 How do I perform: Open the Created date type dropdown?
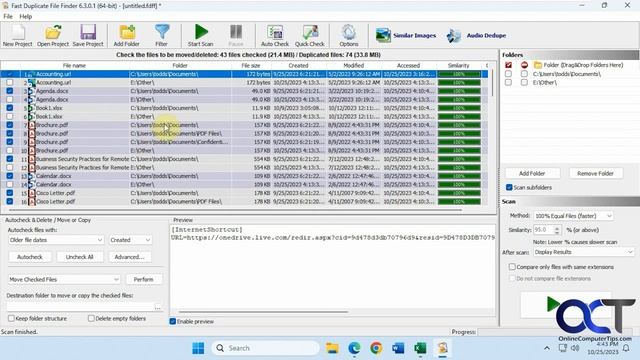click(x=130, y=240)
